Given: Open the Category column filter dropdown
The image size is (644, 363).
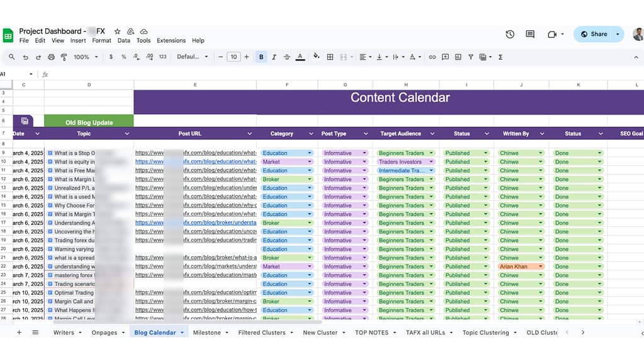Looking at the screenshot, I should (311, 134).
